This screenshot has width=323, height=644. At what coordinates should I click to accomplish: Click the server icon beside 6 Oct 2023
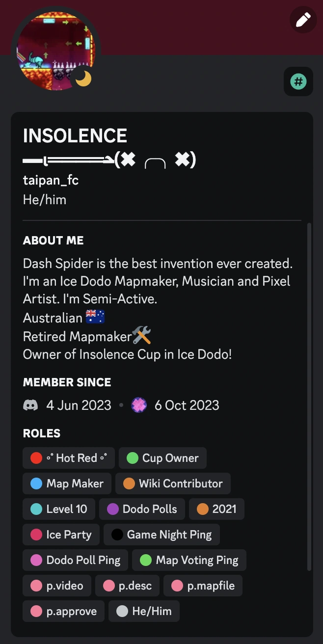click(x=139, y=405)
